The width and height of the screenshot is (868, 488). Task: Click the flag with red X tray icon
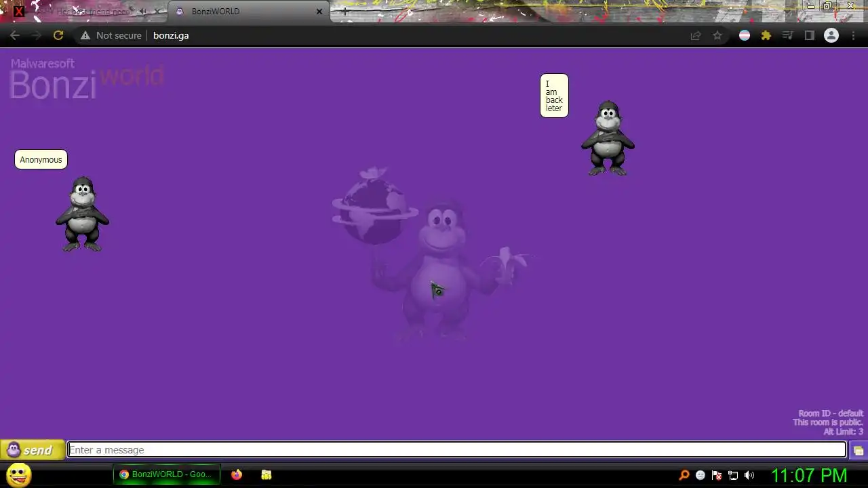(717, 475)
